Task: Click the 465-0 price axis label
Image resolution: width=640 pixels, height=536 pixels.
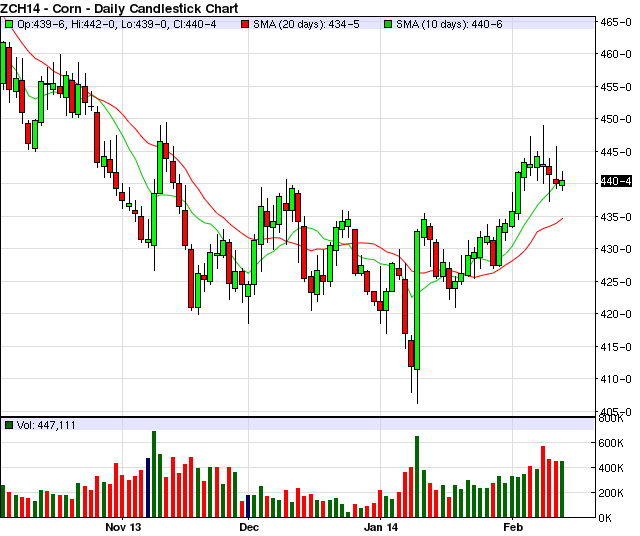Action: point(616,22)
